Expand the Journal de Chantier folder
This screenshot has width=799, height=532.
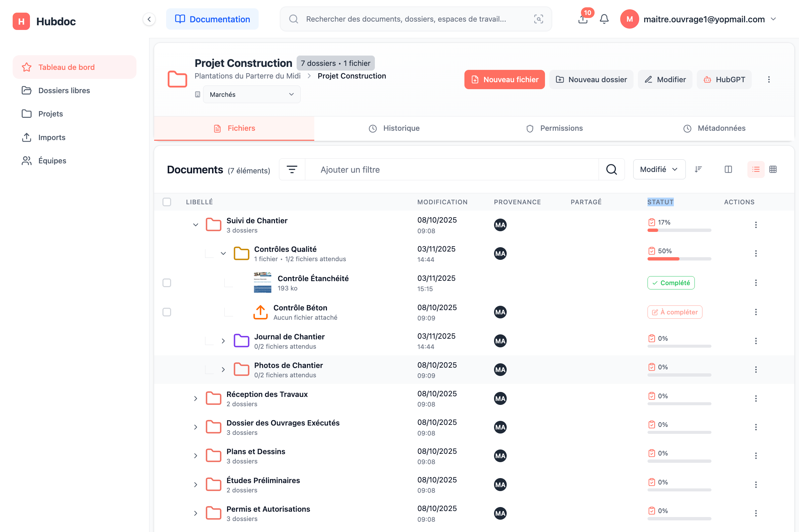[x=223, y=341]
